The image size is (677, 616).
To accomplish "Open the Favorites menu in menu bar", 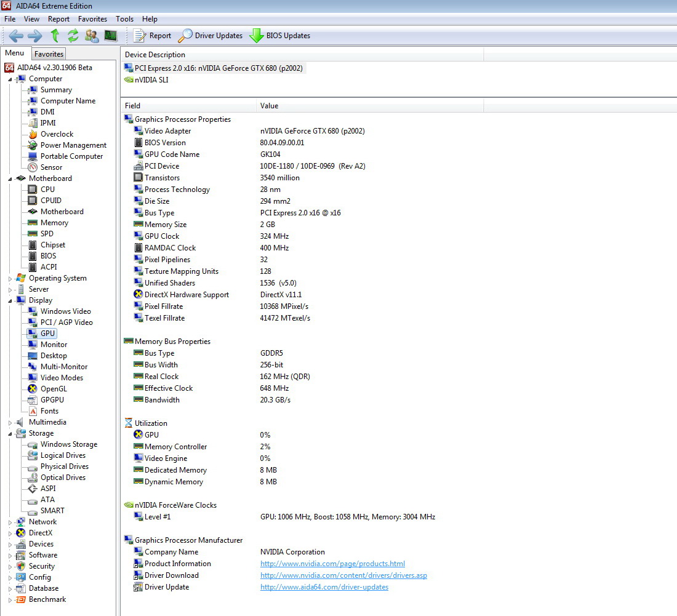I will [x=92, y=19].
